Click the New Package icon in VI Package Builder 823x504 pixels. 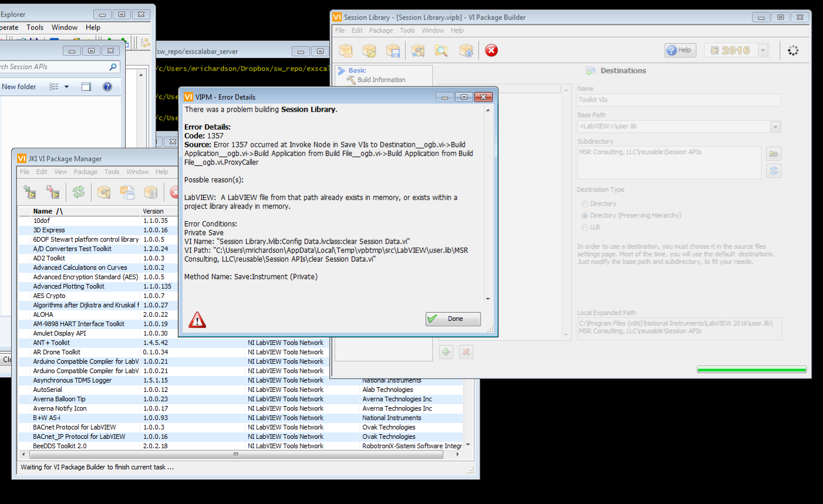[346, 50]
